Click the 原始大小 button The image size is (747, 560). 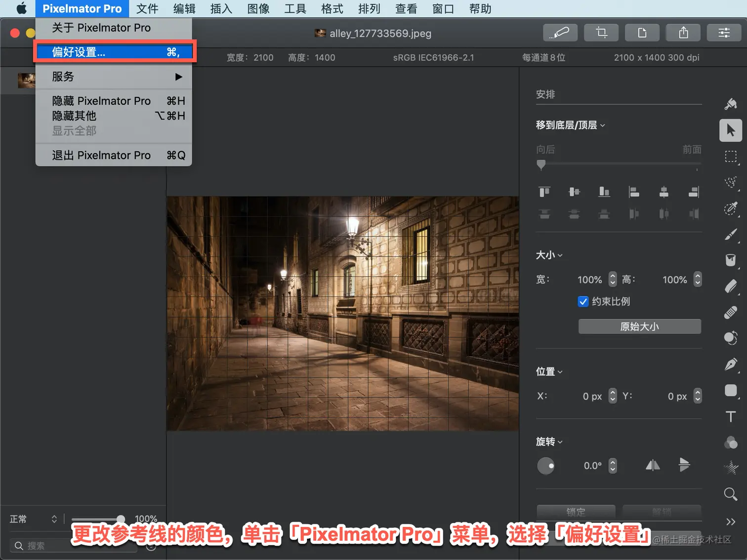click(x=640, y=326)
